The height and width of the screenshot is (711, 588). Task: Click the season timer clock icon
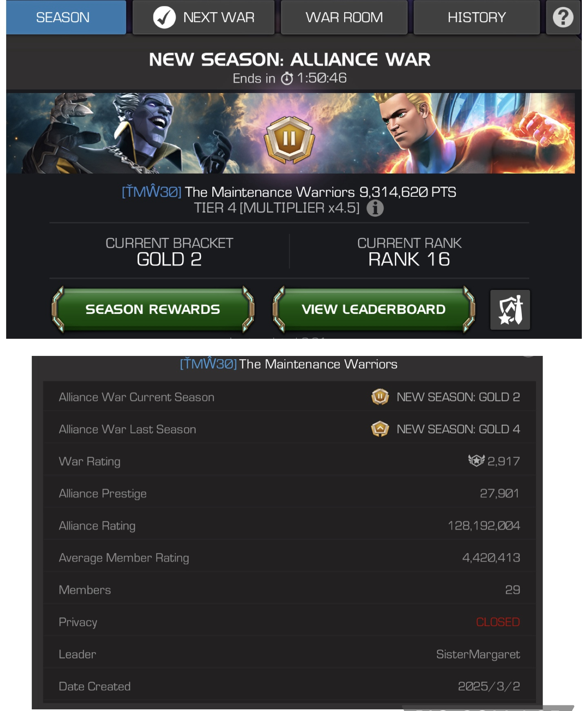click(x=287, y=78)
